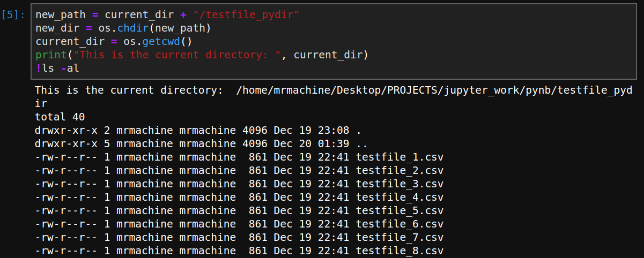Click the parent directory ".." listing line
The width and height of the screenshot is (644, 258).
[x=201, y=143]
